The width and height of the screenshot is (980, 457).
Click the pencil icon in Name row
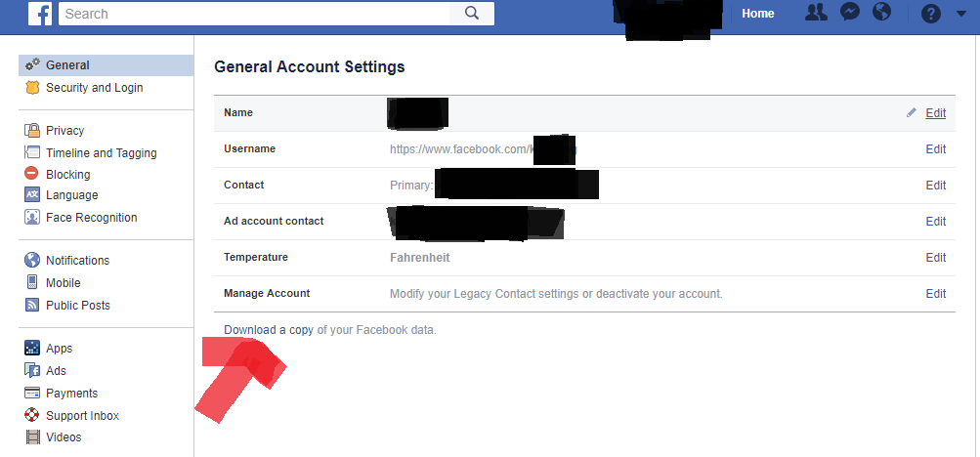tap(912, 112)
